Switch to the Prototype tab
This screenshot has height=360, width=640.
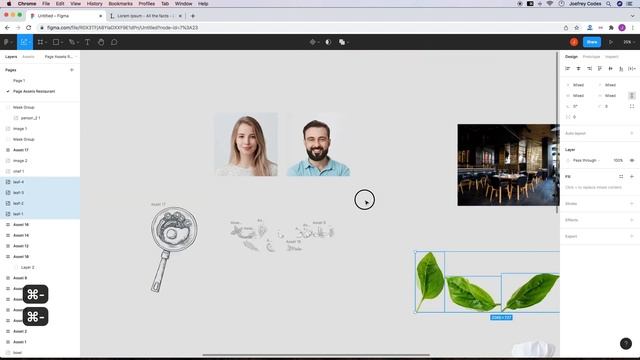tap(591, 57)
